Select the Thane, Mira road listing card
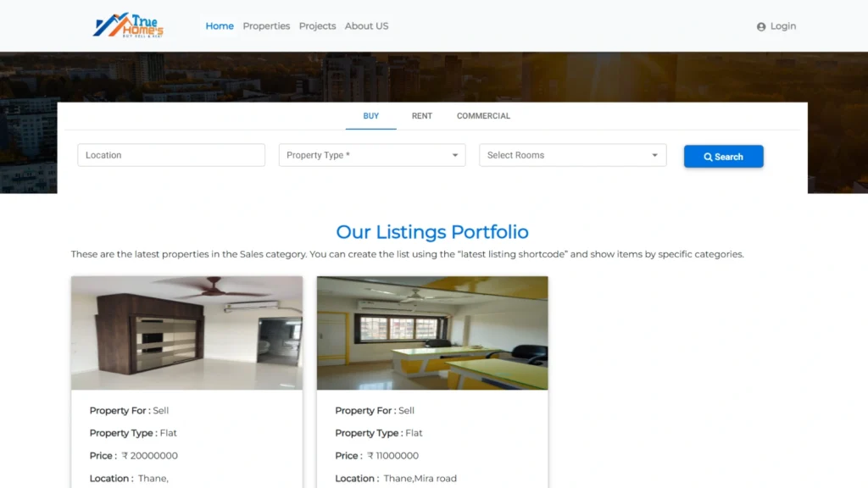Image resolution: width=868 pixels, height=488 pixels. pos(432,382)
